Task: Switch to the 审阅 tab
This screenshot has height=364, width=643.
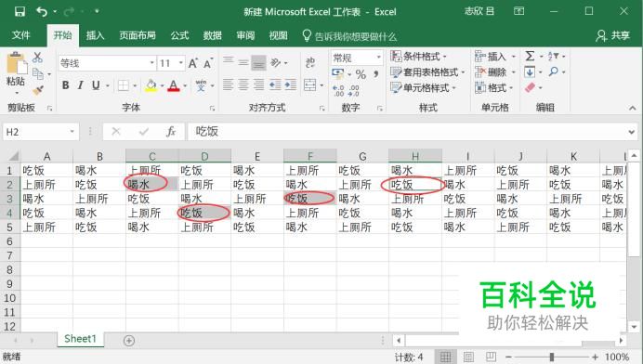Action: point(245,35)
